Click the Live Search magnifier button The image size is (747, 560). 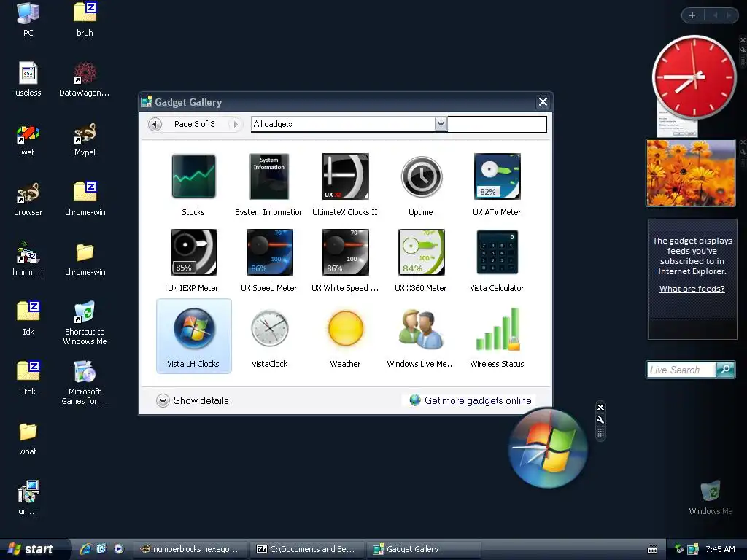726,370
